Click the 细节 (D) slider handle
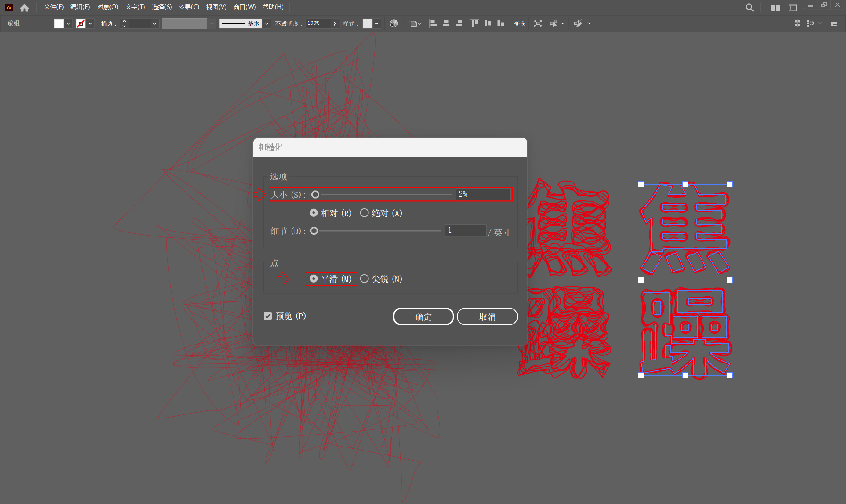Screen dimensions: 846x504 click(x=314, y=231)
